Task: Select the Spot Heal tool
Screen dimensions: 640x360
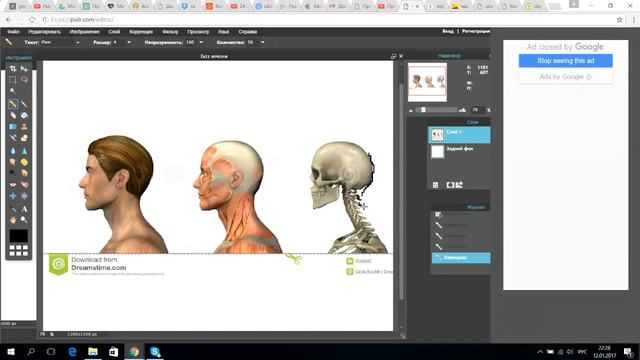Action: (x=24, y=184)
